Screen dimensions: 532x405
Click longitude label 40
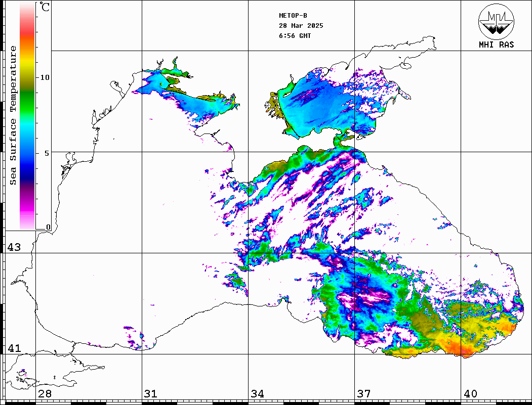(470, 394)
